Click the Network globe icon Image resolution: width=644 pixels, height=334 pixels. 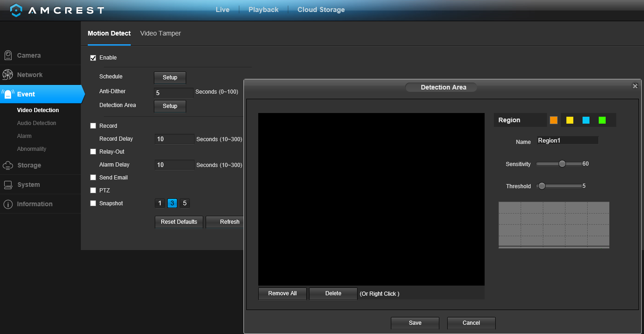(x=8, y=75)
